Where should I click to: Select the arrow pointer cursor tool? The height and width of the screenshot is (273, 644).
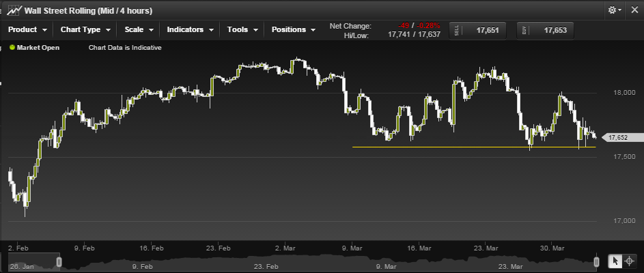(x=615, y=261)
